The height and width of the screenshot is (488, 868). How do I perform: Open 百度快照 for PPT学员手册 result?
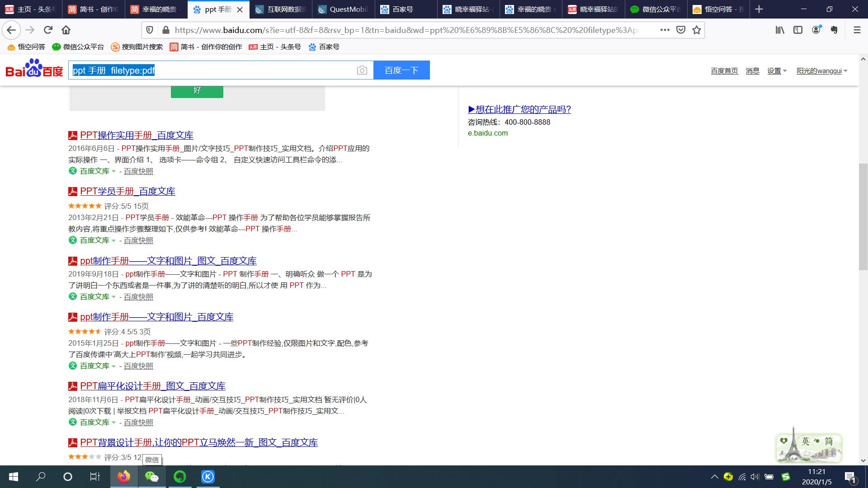[138, 240]
